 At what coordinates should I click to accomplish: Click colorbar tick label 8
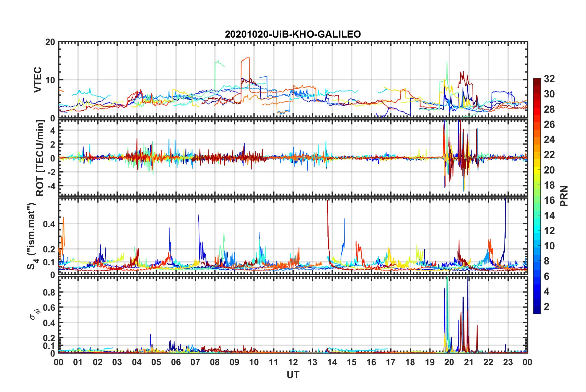pos(547,261)
